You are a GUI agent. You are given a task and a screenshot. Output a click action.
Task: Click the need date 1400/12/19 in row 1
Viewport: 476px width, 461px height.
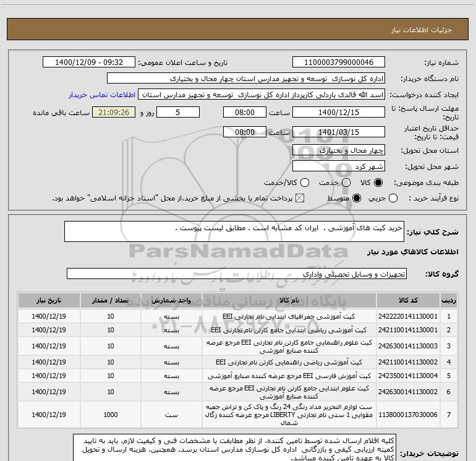(x=49, y=316)
